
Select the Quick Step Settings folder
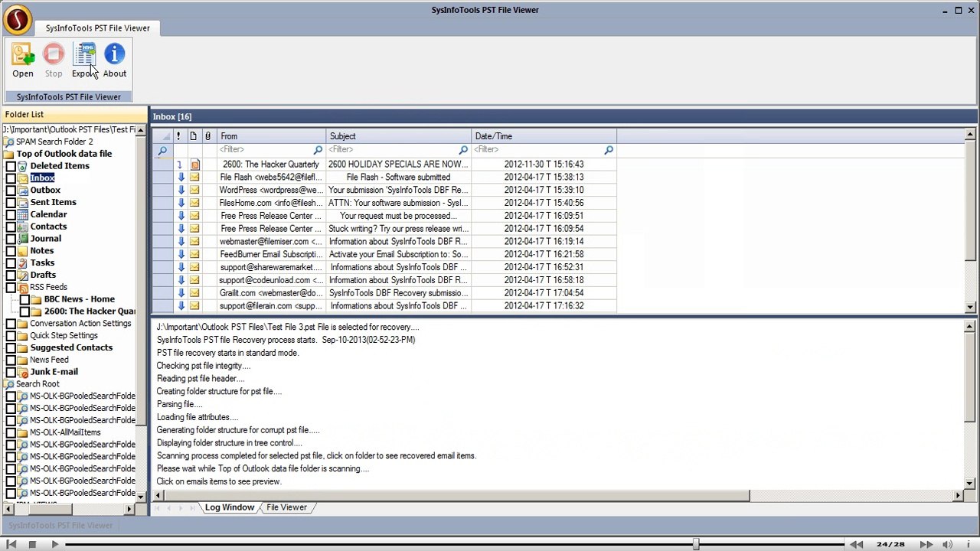tap(64, 336)
